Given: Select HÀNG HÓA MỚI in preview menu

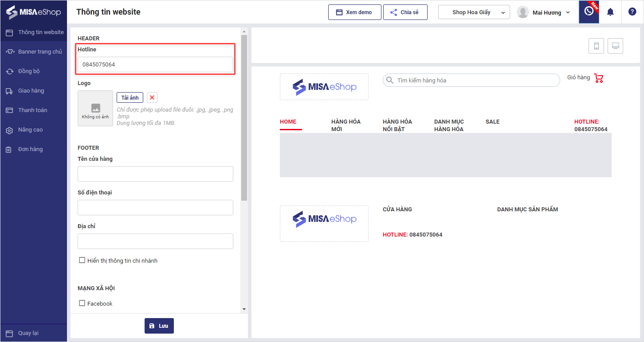Looking at the screenshot, I should tap(346, 125).
